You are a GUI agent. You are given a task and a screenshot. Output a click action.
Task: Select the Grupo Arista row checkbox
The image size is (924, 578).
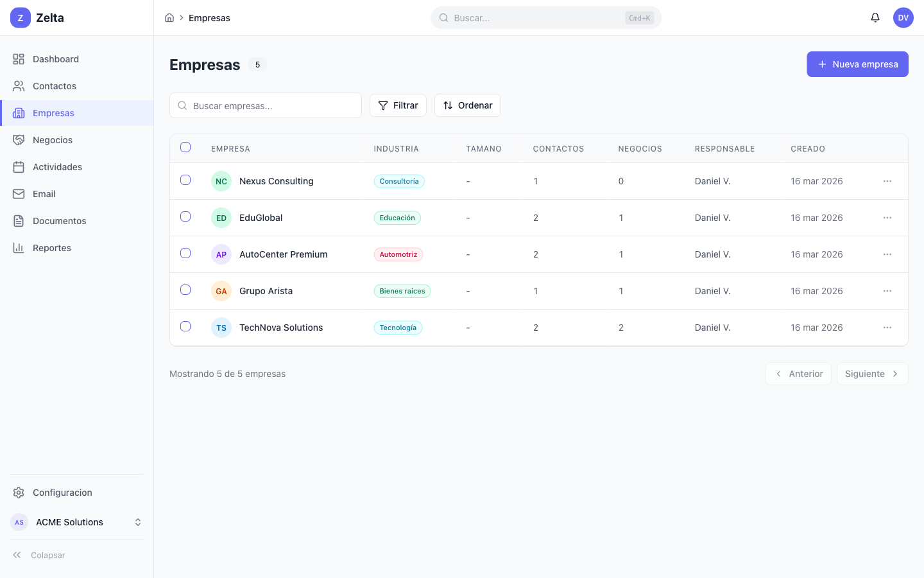coord(185,290)
